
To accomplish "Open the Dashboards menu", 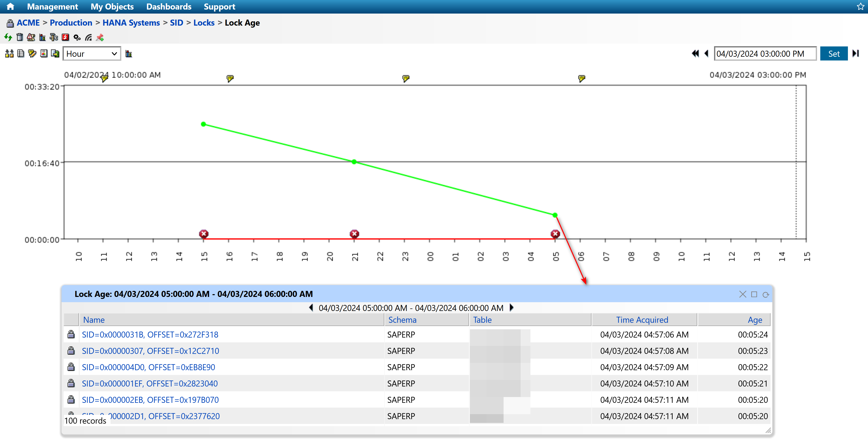I will click(x=169, y=7).
